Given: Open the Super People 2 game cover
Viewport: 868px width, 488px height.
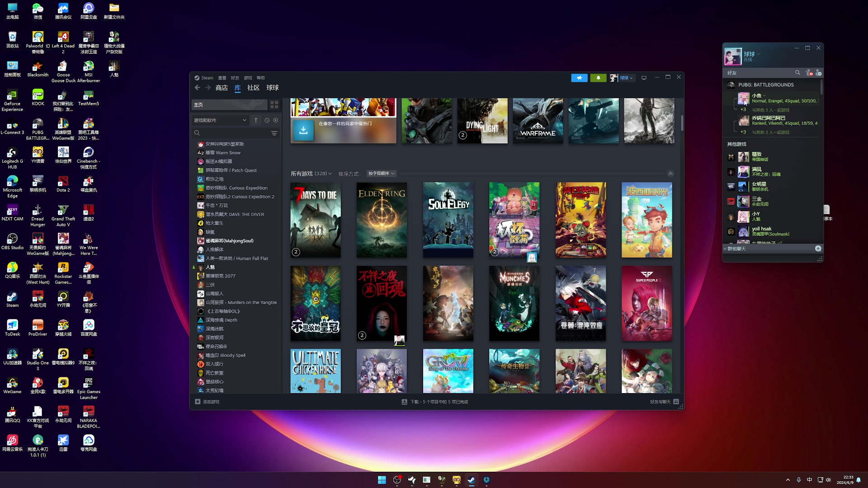Looking at the screenshot, I should [647, 303].
